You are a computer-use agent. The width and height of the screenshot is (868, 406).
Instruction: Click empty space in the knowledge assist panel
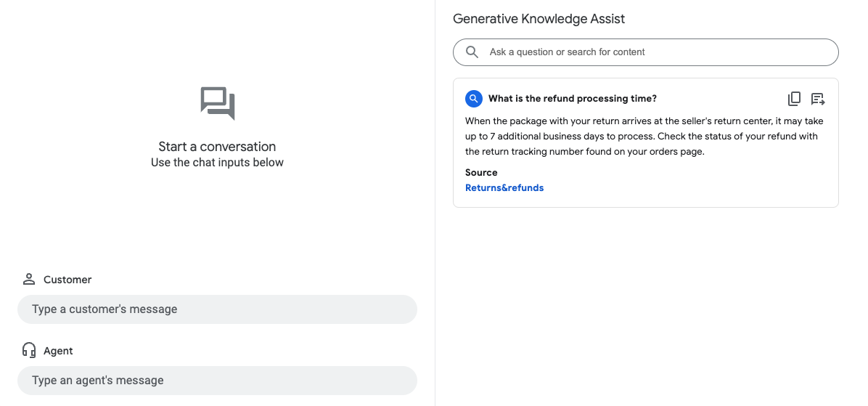click(x=646, y=305)
